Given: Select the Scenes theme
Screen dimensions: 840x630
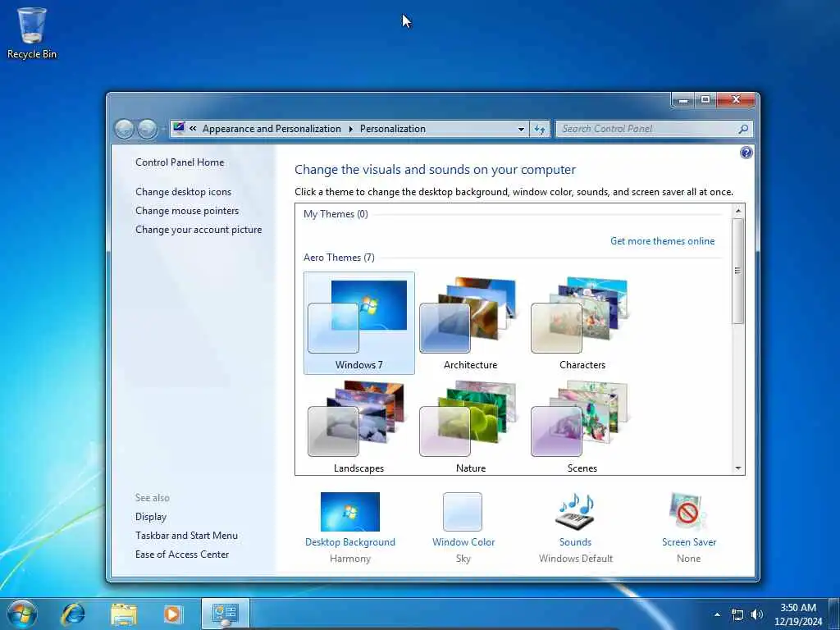Looking at the screenshot, I should click(x=582, y=427).
